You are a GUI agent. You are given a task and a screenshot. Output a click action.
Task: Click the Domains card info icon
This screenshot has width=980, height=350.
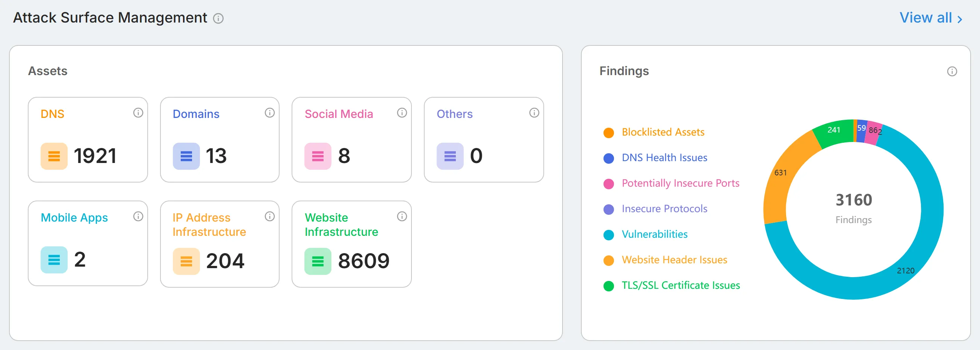pos(270,113)
